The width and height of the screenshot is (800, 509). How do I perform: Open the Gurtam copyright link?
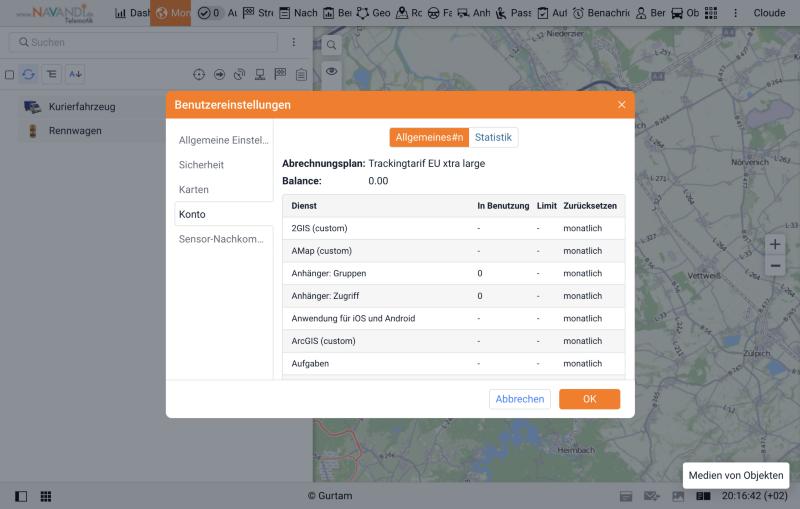coord(330,495)
